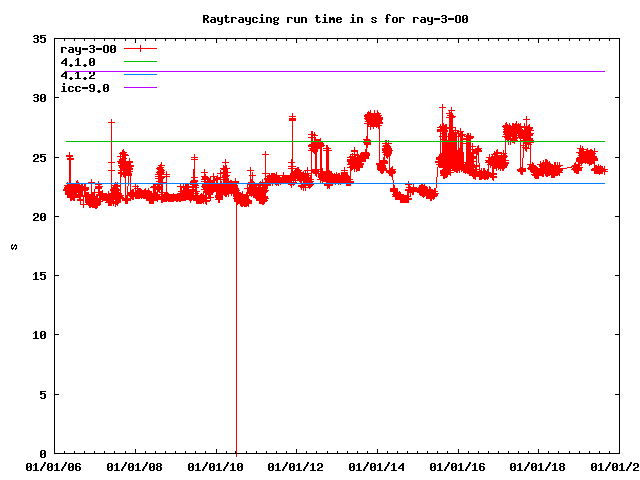This screenshot has height=480, width=640.
Task: Select the 01/01/10 x-axis date label
Action: point(216,467)
